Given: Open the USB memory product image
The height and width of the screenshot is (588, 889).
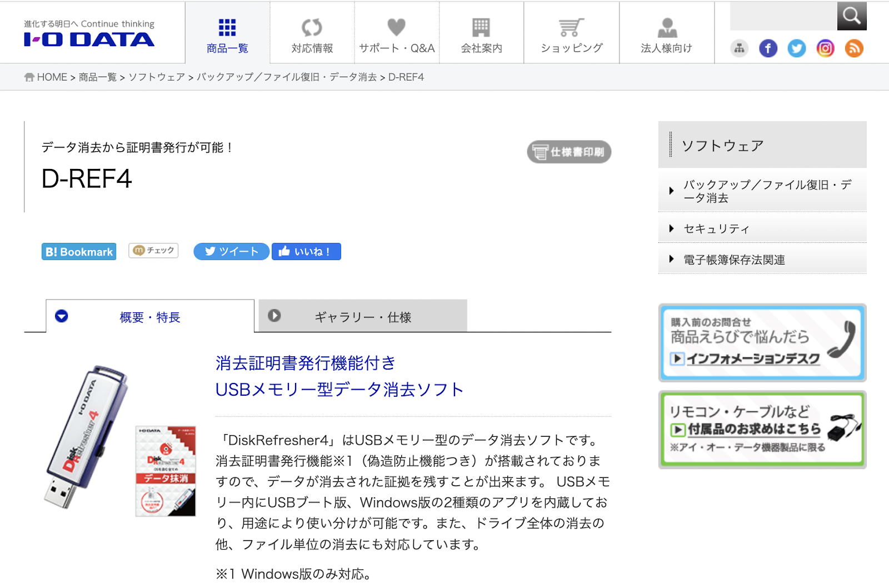Looking at the screenshot, I should [x=86, y=437].
